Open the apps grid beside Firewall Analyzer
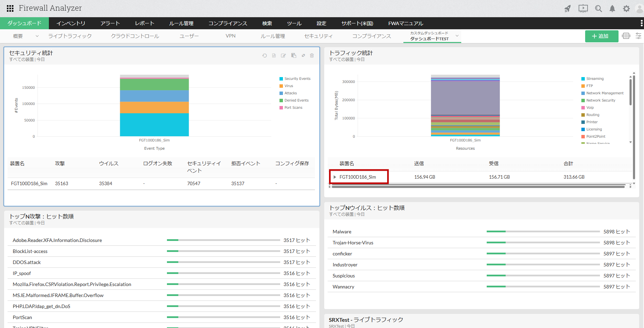Viewport: 644px width, 328px height. tap(10, 8)
